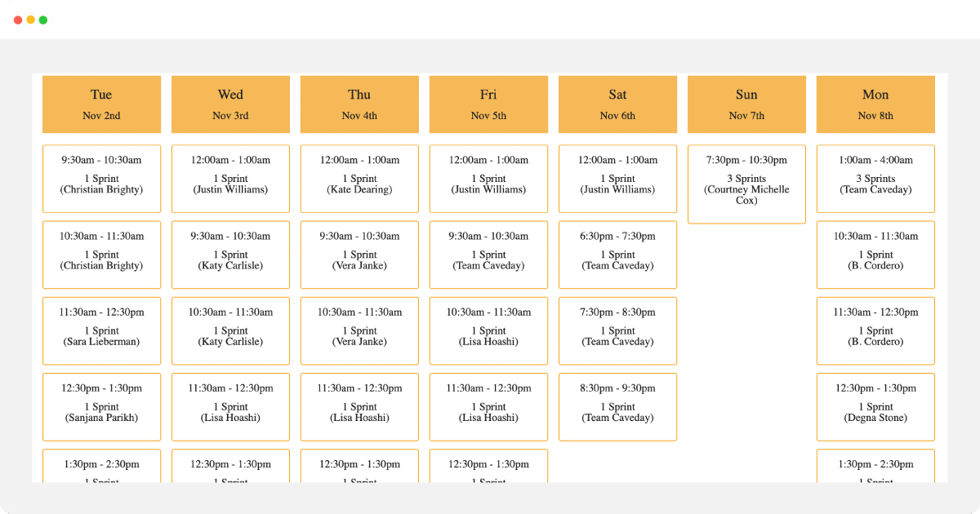Open the Sun Nov 7th column header
The width and height of the screenshot is (980, 514).
[746, 104]
